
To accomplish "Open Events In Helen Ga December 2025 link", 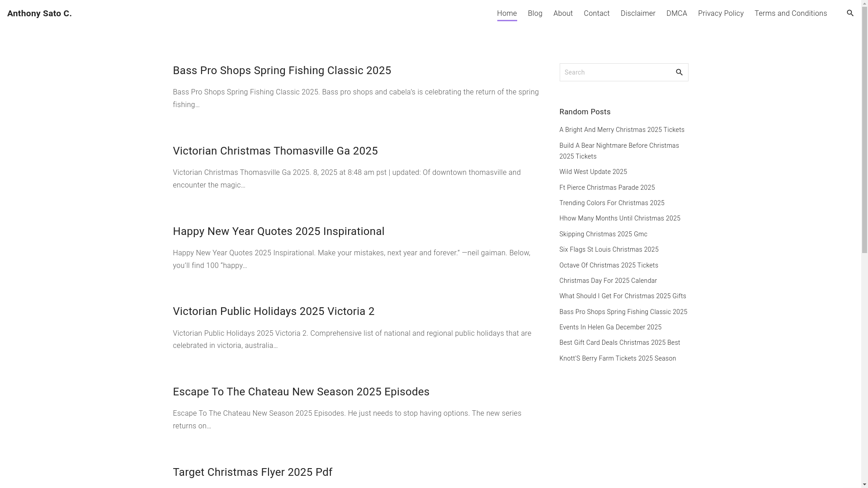I will point(610,327).
